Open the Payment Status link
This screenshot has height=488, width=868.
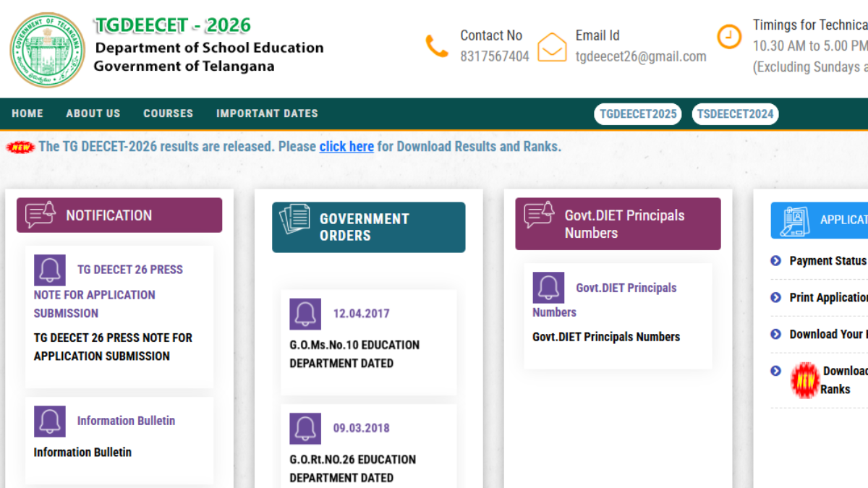828,261
